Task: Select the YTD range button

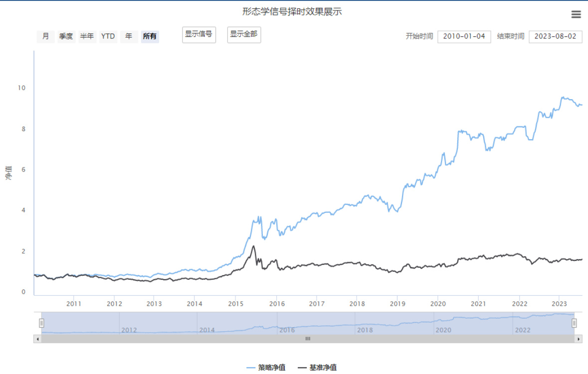Action: point(108,36)
